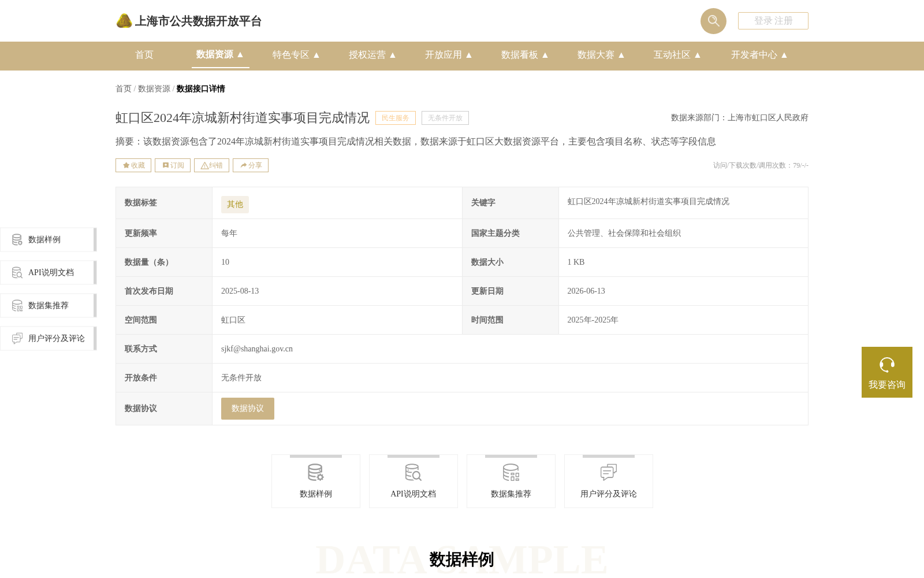Viewport: 924px width, 578px height.
Task: Click the API说明文档 icon in left sidebar
Action: [17, 273]
